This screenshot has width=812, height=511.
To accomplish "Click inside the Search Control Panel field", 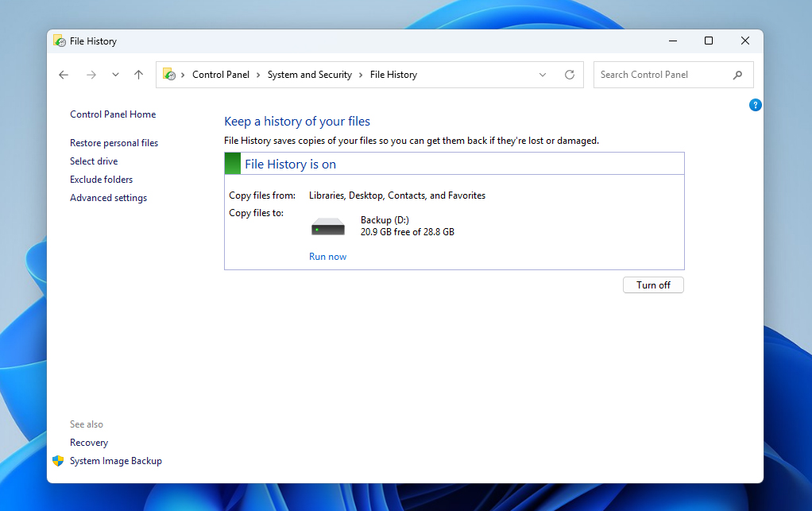I will [x=659, y=74].
